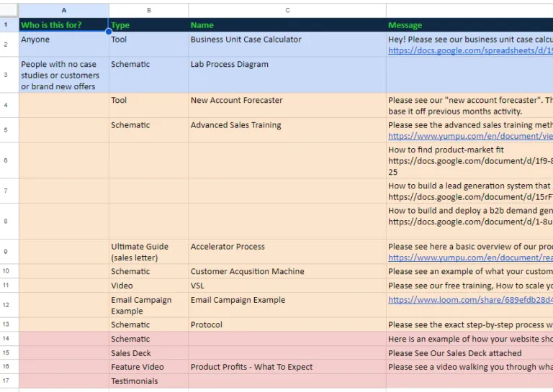Select 'Schematic' cell in row 14
This screenshot has height=392, width=553.
(x=149, y=339)
